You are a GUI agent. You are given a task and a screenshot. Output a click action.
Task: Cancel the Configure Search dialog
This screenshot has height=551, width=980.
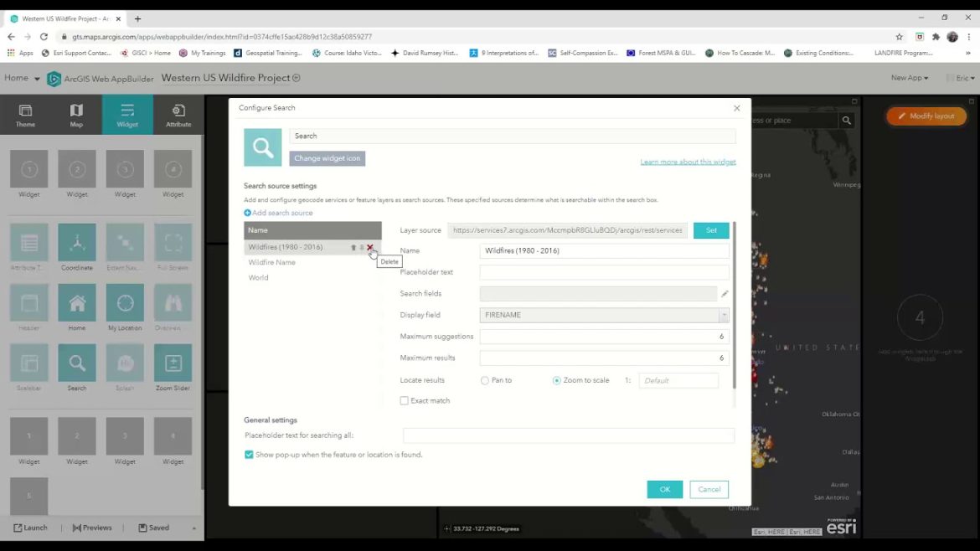(709, 489)
